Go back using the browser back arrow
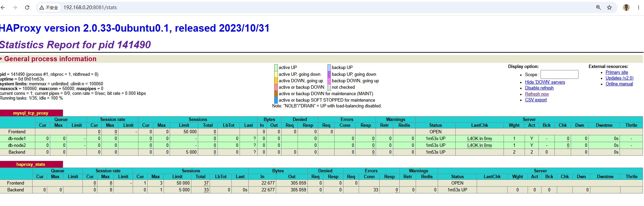This screenshot has width=644, height=206. point(3,7)
